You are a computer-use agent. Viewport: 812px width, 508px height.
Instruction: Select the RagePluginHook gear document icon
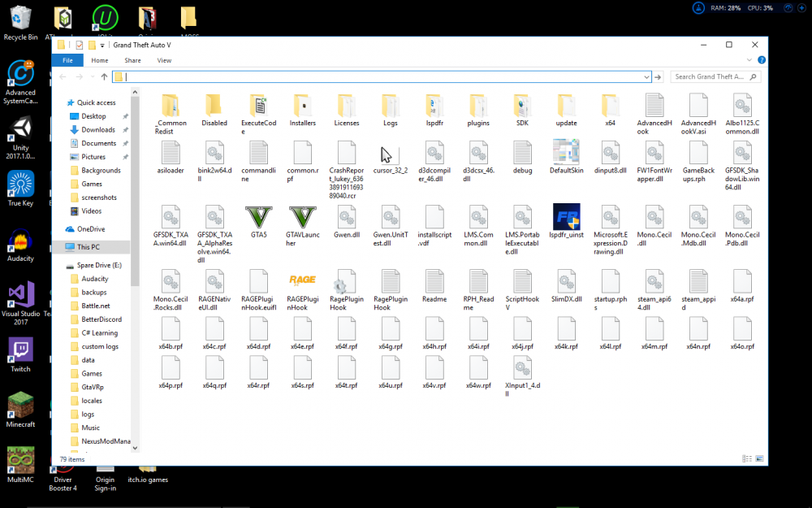(x=346, y=281)
